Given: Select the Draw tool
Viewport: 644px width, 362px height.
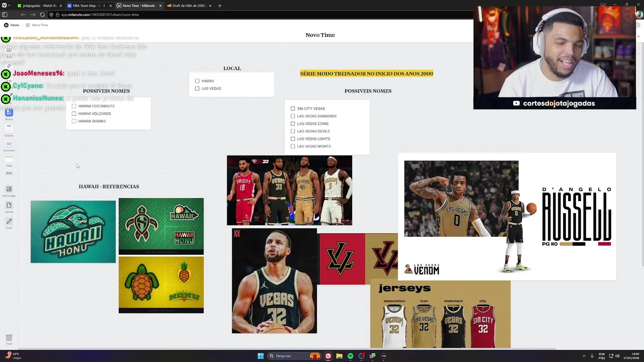Looking at the screenshot, I should [x=9, y=223].
